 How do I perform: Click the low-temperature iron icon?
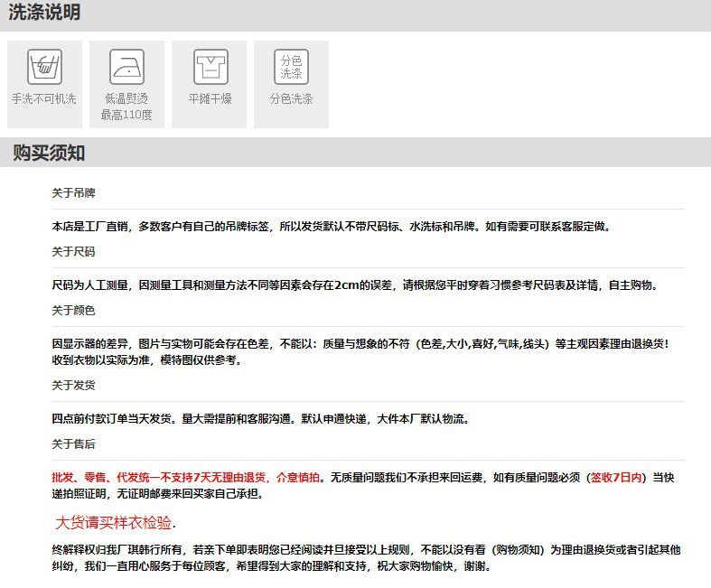tap(126, 67)
